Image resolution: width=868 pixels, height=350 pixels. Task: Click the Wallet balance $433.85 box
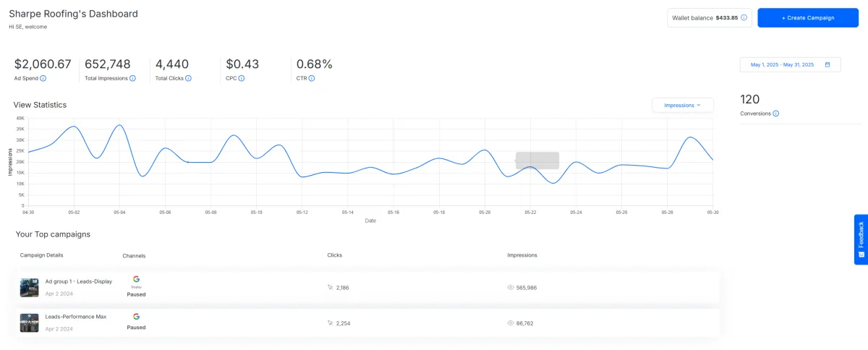coord(710,18)
